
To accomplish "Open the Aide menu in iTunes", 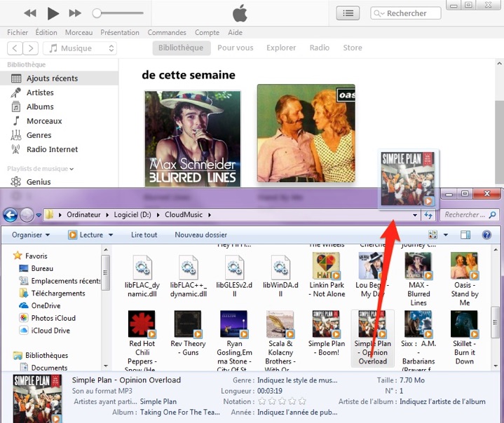I will tap(235, 32).
